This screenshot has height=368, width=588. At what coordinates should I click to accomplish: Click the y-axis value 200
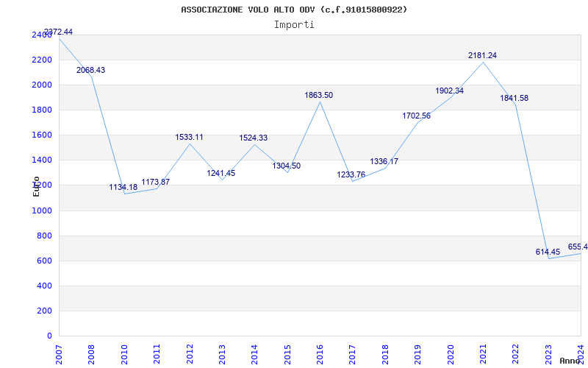[44, 311]
